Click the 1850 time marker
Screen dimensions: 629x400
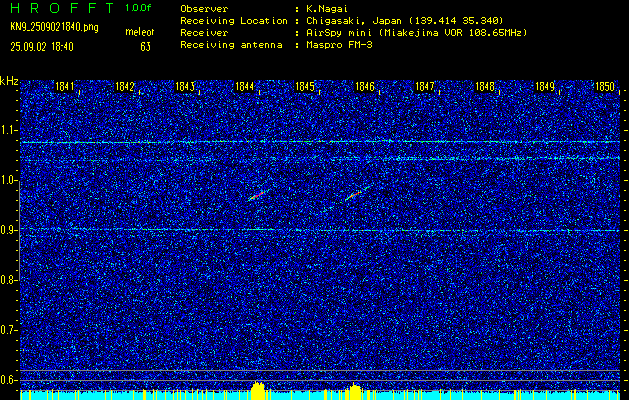pyautogui.click(x=605, y=86)
